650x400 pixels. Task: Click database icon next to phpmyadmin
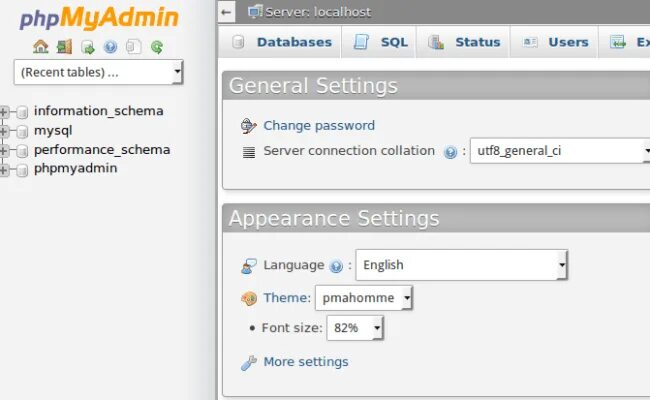click(22, 170)
